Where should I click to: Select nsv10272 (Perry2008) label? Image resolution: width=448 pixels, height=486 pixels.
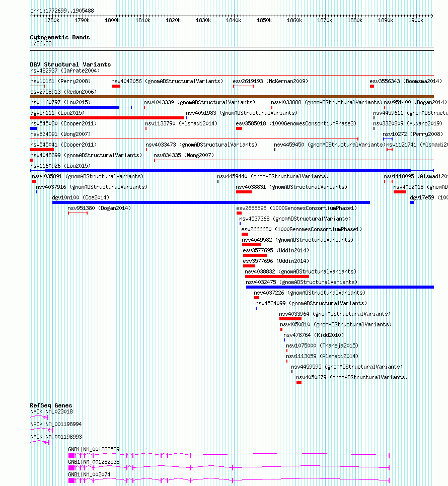[413, 134]
